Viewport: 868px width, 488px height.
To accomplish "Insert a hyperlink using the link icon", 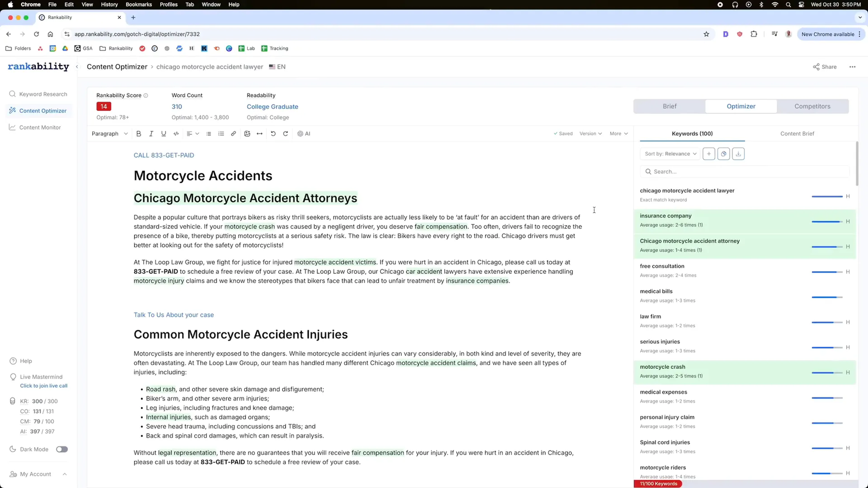I will [x=234, y=133].
